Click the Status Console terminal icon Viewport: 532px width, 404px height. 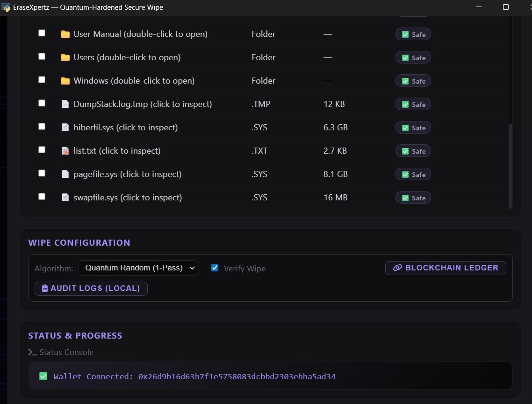33,352
